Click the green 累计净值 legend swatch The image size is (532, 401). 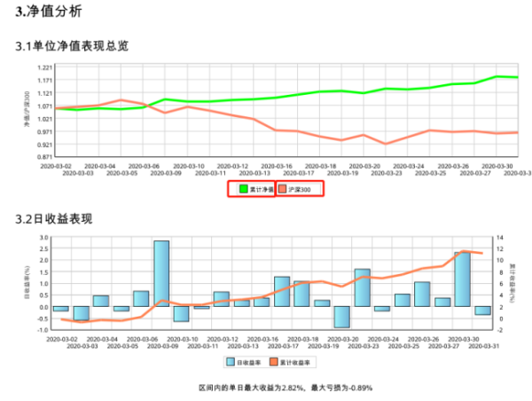240,189
